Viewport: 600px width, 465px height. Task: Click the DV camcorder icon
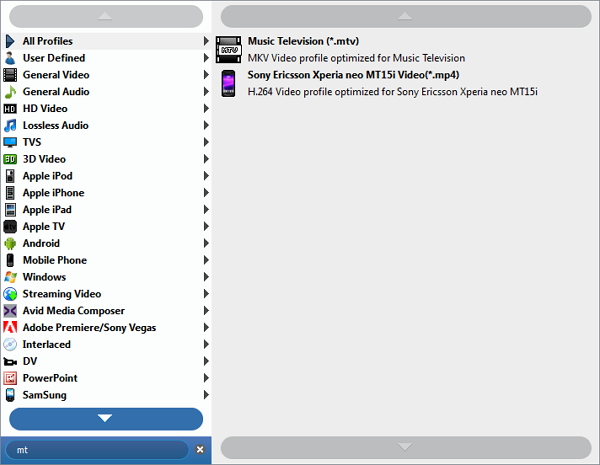[x=10, y=362]
